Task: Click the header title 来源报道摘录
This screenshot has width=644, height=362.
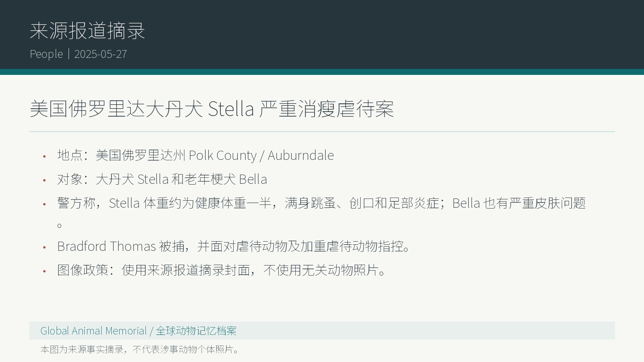Action: [x=87, y=31]
